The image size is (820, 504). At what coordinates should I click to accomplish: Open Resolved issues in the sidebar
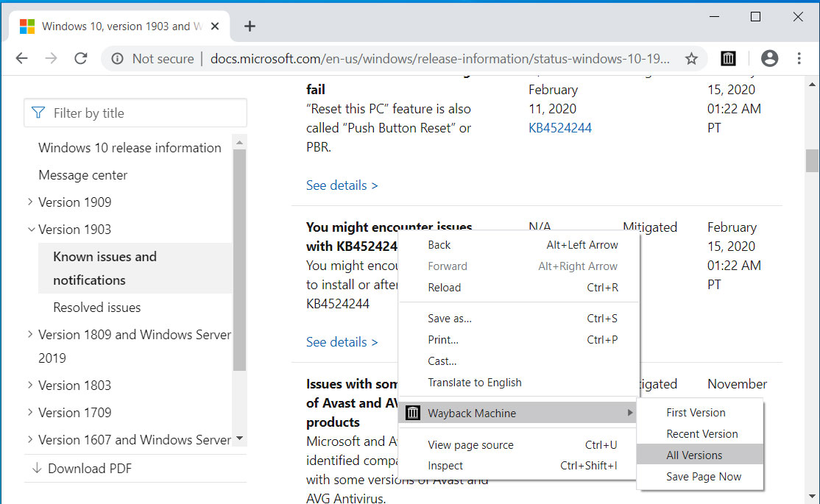pos(96,308)
